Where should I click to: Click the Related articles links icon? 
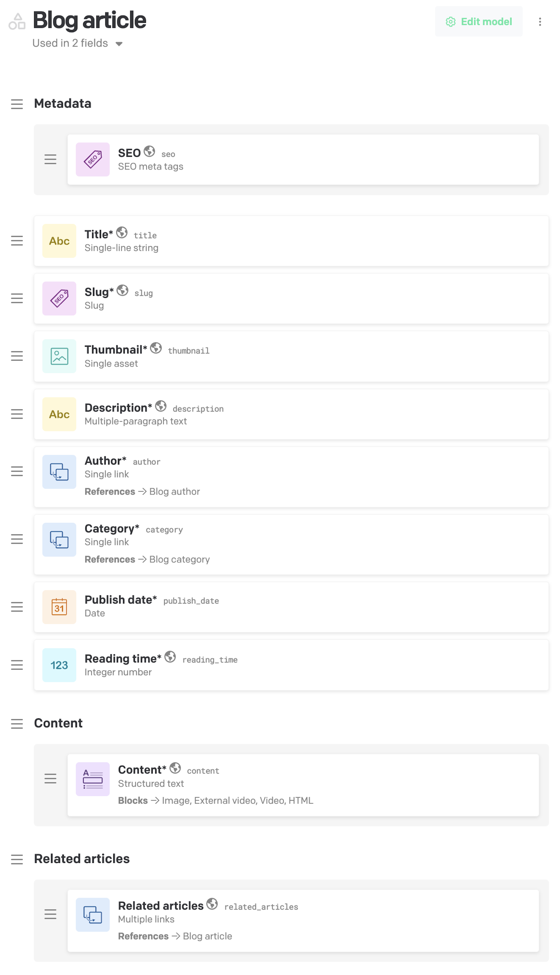click(x=93, y=915)
